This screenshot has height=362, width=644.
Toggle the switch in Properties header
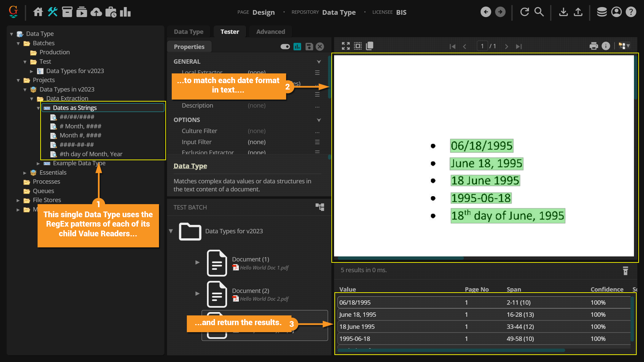click(285, 47)
